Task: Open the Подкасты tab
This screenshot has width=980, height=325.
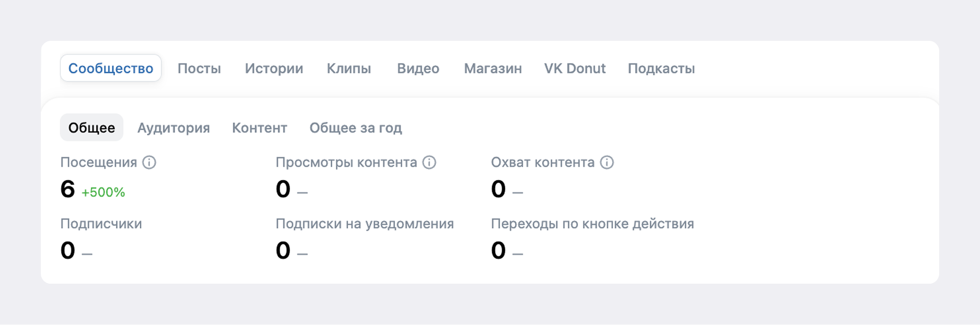Action: coord(661,68)
